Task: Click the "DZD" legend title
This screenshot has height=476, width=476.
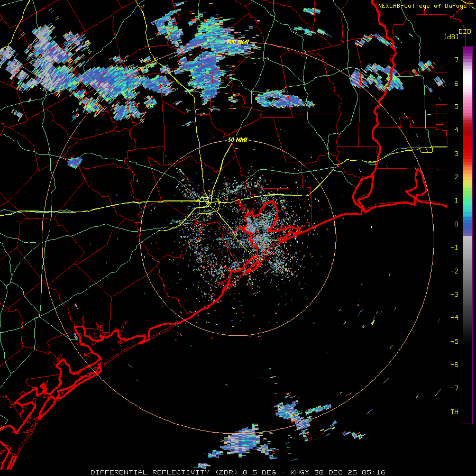Action: click(465, 32)
